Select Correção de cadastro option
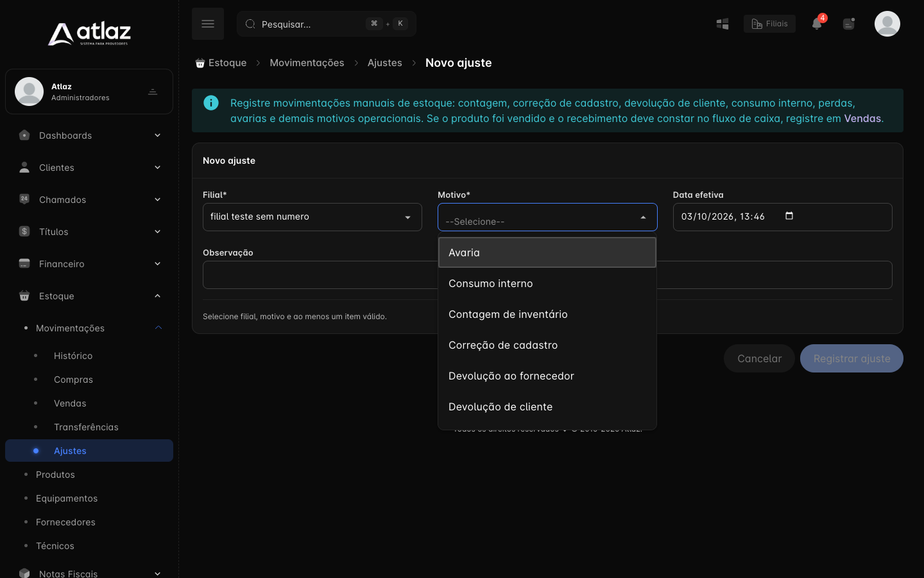 [x=547, y=345]
